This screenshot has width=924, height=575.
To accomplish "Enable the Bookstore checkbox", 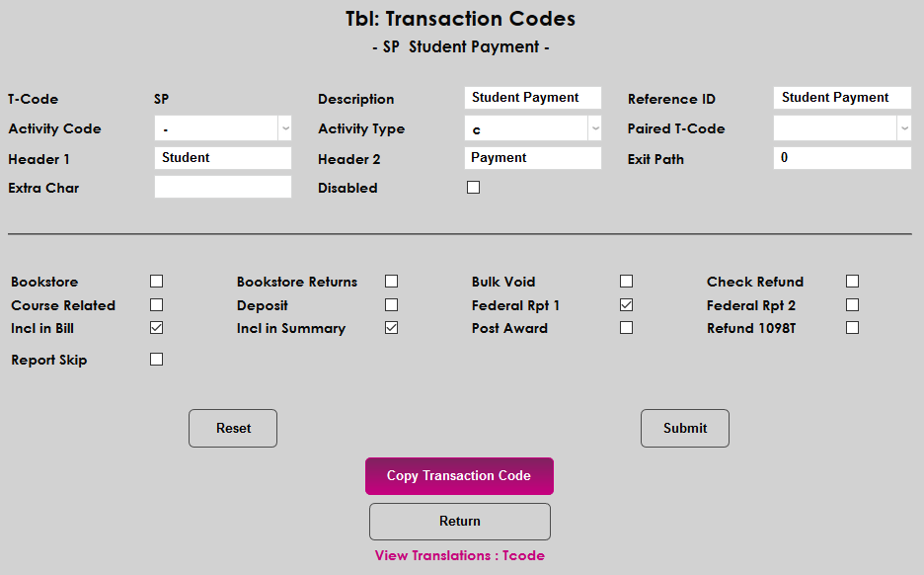I will (x=156, y=282).
